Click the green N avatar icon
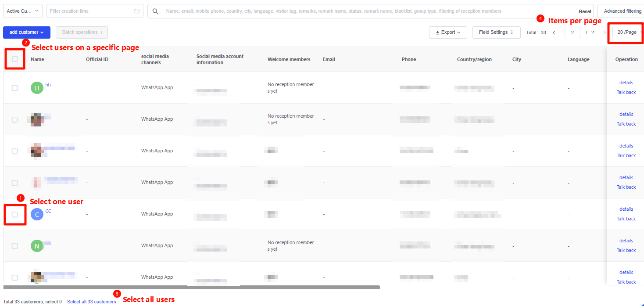Viewport: 644px width, 306px height. click(37, 246)
